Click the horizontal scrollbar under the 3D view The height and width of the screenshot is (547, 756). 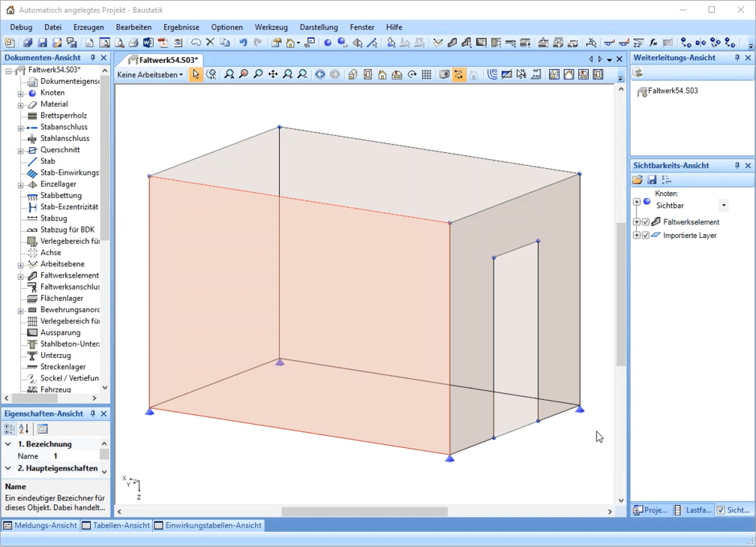click(364, 512)
